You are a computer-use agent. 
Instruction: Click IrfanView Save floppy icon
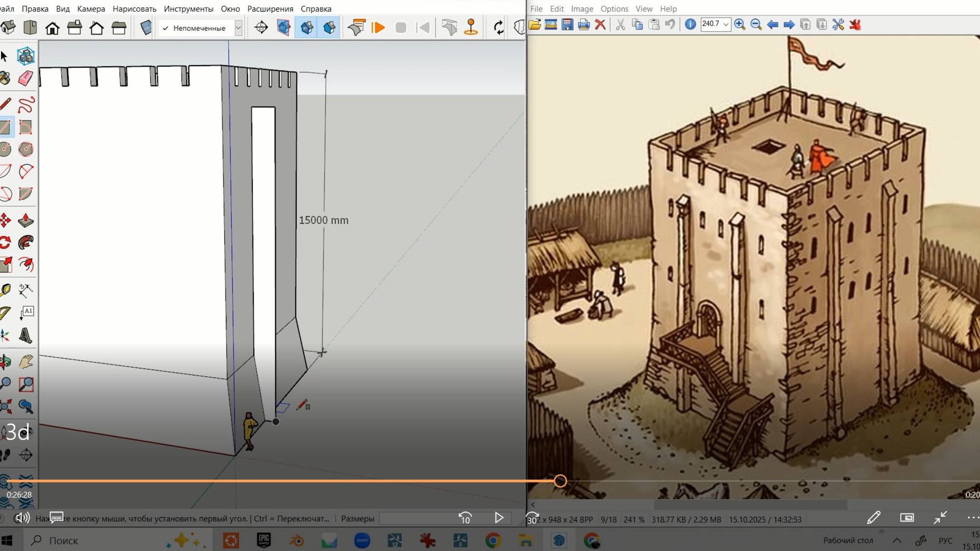click(567, 25)
